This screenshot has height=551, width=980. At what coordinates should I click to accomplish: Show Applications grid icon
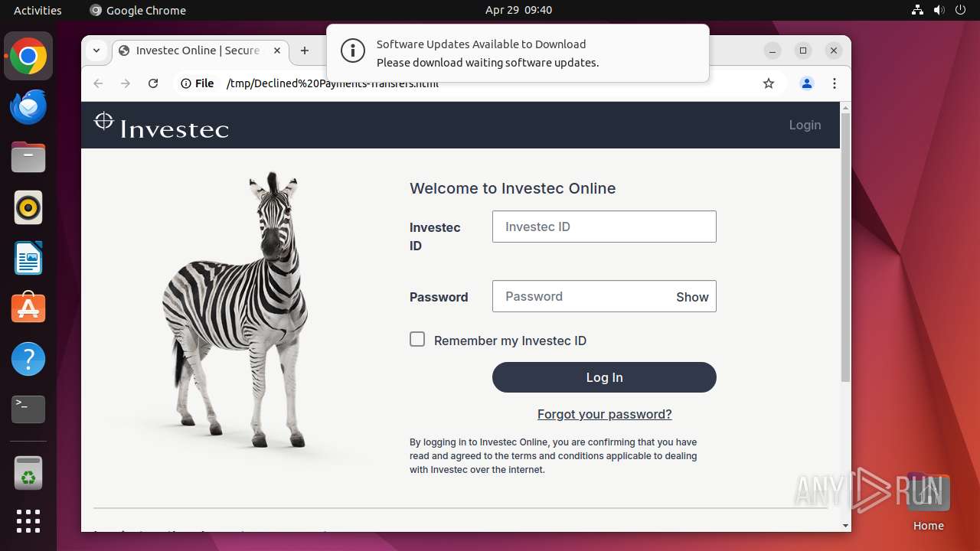(28, 521)
